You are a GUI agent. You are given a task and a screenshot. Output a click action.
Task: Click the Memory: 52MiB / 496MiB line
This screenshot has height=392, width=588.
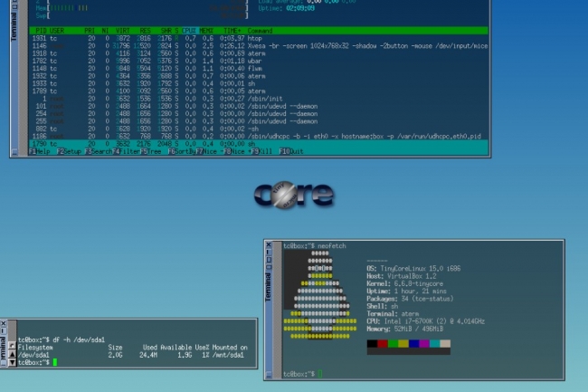(405, 329)
